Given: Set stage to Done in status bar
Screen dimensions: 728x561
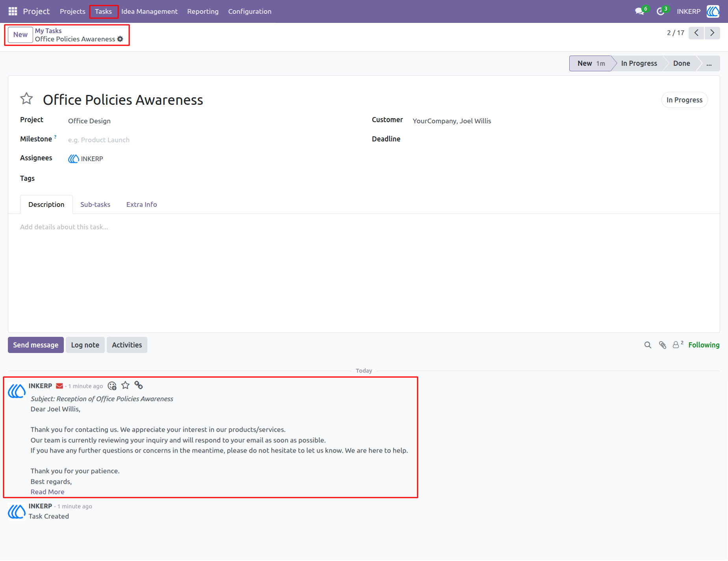Looking at the screenshot, I should (x=682, y=63).
